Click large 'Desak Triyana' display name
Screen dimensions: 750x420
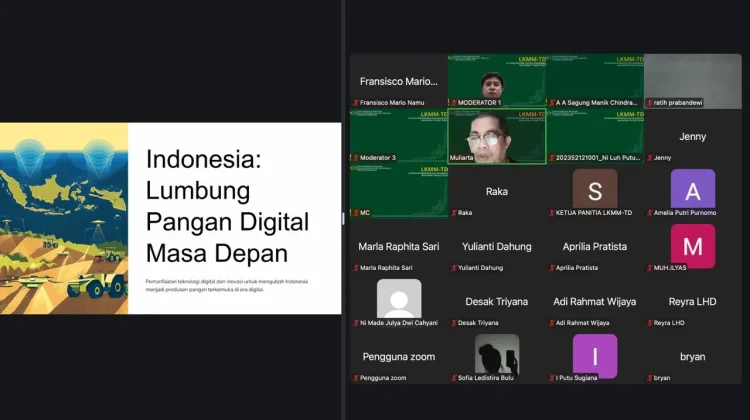coord(496,301)
